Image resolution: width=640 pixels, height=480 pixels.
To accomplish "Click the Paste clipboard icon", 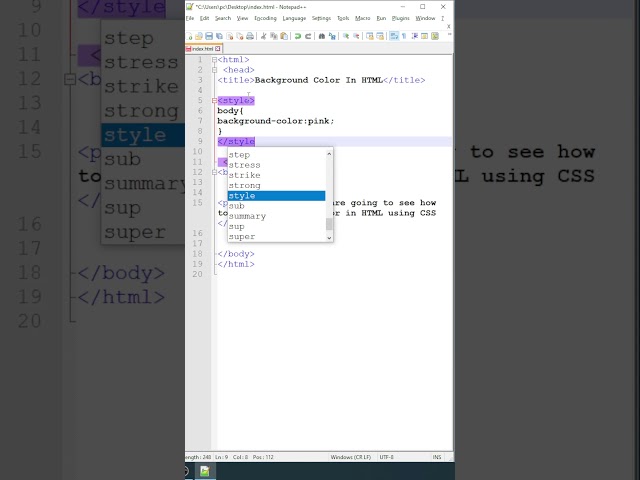I will tap(284, 36).
